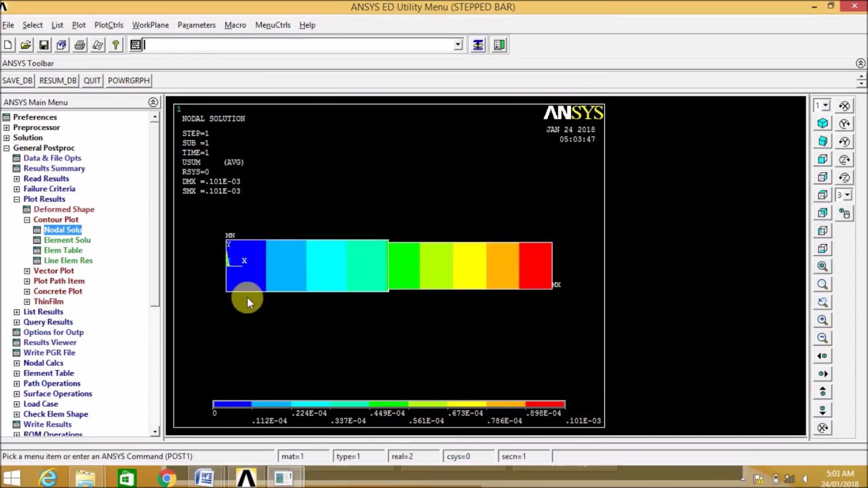This screenshot has height=488, width=868.
Task: Pan the model left with the arrow icon
Action: pos(823,356)
